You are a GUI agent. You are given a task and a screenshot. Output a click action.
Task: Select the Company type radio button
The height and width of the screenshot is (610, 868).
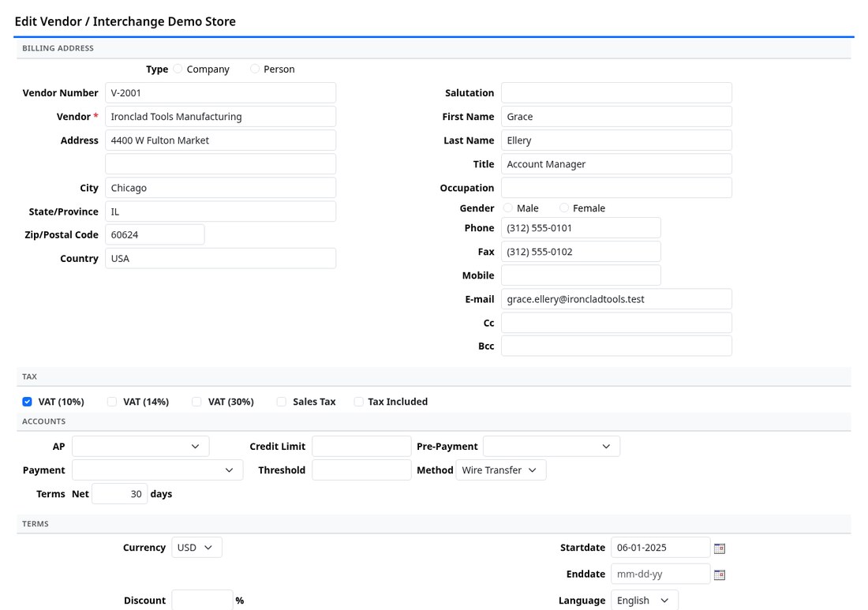[x=178, y=69]
